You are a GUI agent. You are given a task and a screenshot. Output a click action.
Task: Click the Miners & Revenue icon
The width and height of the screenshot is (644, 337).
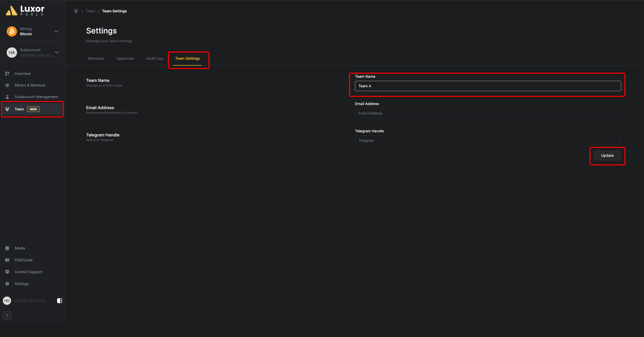[7, 85]
